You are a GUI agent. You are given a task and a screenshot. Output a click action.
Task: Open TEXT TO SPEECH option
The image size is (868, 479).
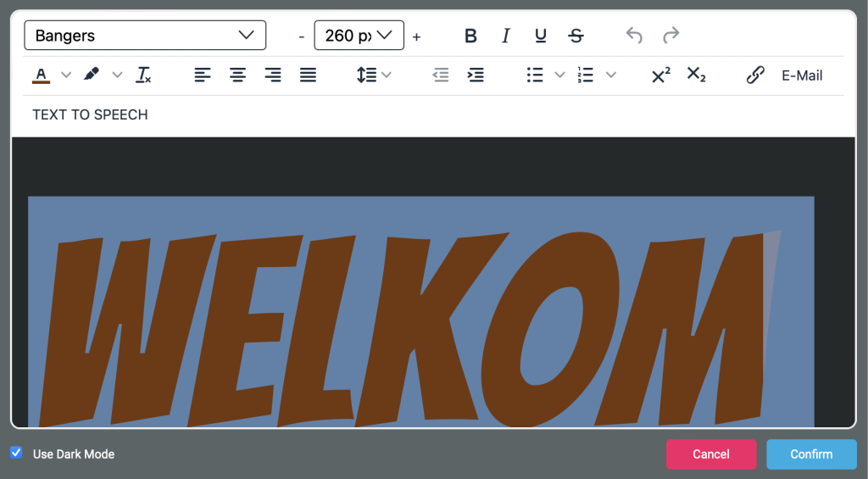(90, 114)
